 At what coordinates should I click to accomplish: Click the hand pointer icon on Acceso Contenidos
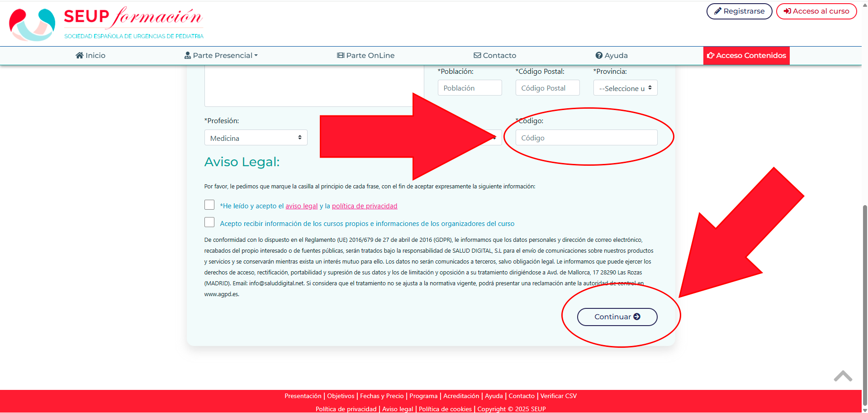coord(711,55)
